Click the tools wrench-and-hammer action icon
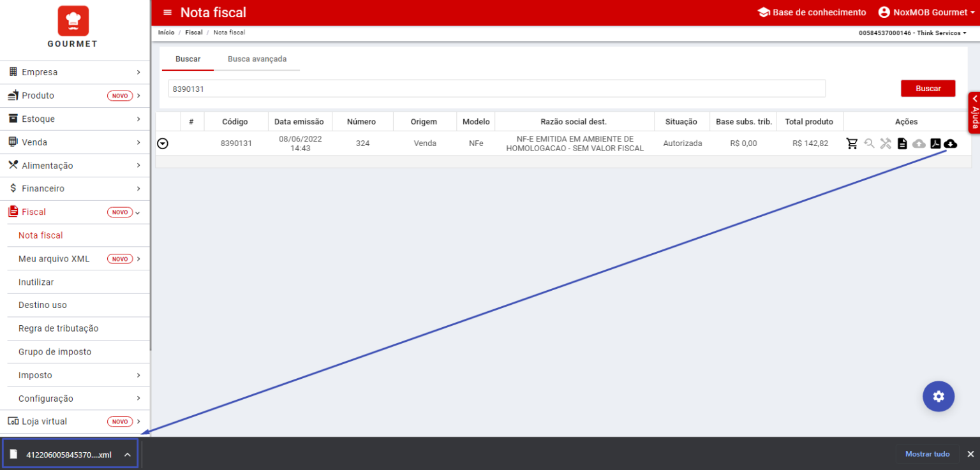Viewport: 980px width, 470px height. click(886, 143)
